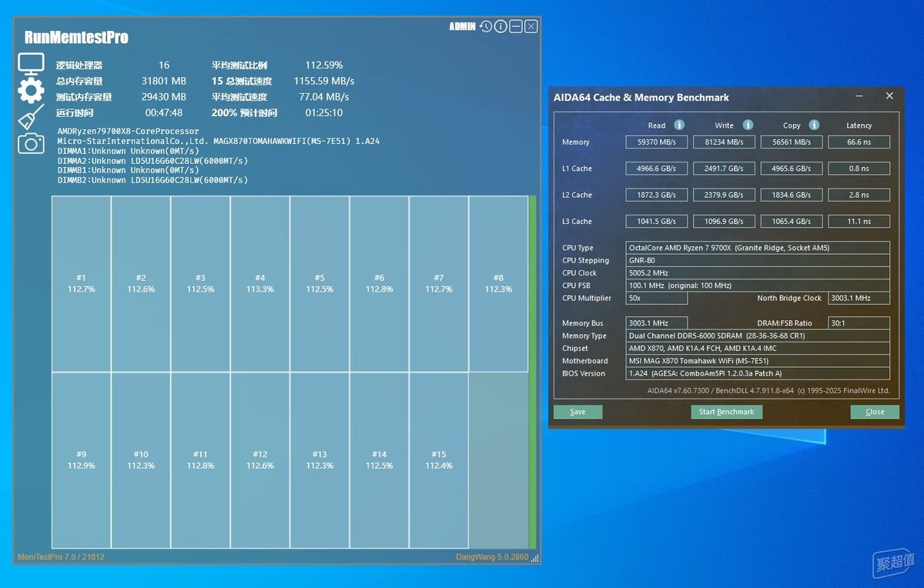Click the L3 Cache latency 11.1 ns
Image resolution: width=924 pixels, height=588 pixels.
pyautogui.click(x=859, y=221)
